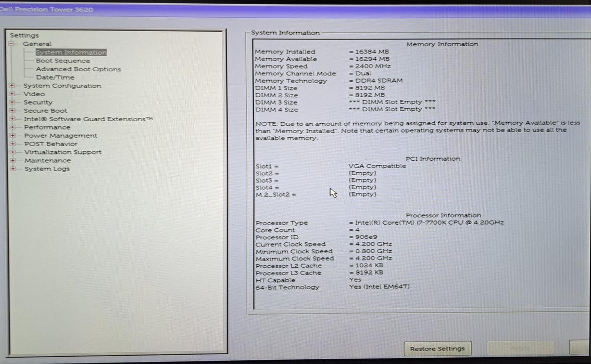This screenshot has width=591, height=364.
Task: Expand the System Logs node
Action: coord(13,168)
